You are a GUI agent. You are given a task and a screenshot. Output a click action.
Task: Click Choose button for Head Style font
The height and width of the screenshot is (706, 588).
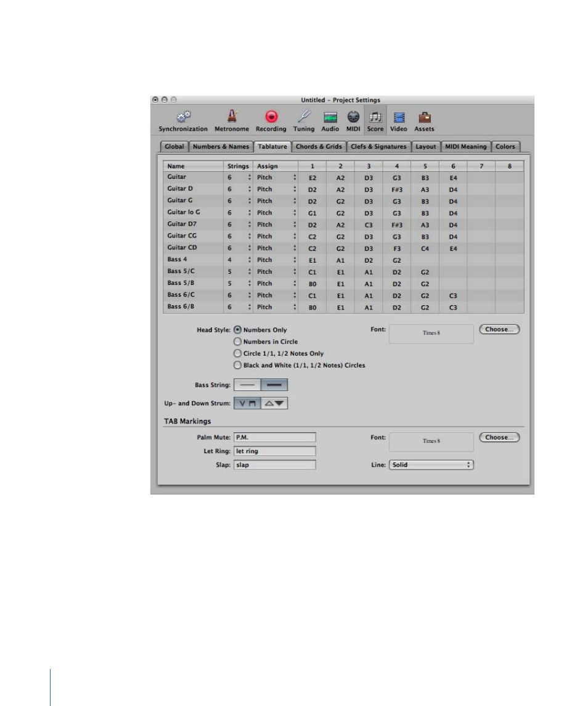(499, 329)
